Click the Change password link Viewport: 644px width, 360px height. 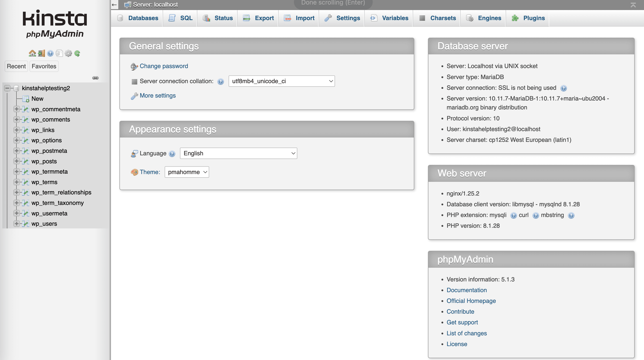coord(164,66)
